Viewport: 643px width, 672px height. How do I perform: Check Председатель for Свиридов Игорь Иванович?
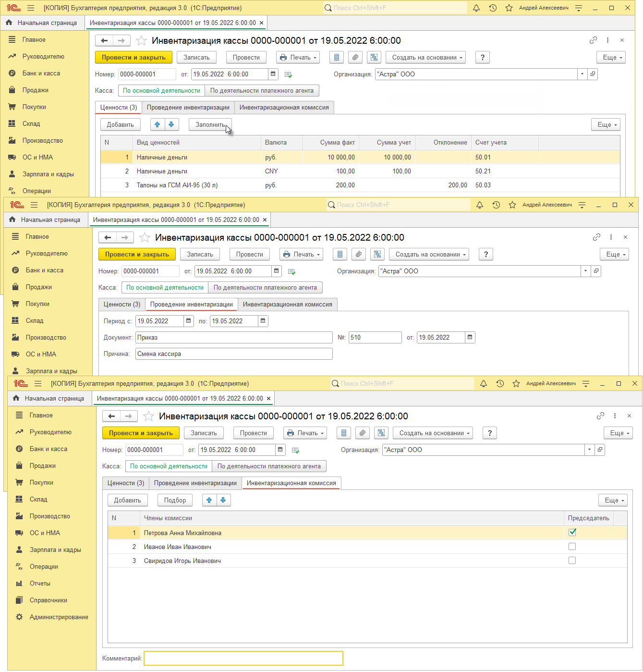(572, 561)
